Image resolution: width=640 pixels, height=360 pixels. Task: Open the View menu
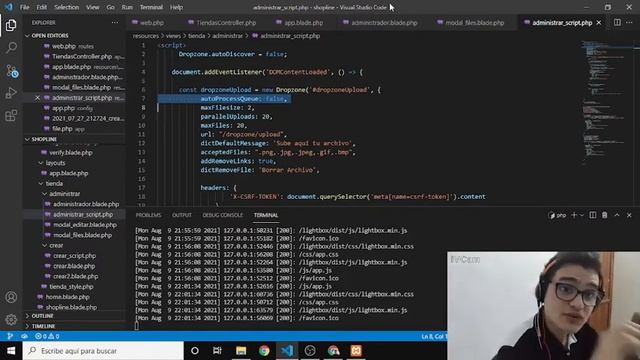[x=93, y=7]
